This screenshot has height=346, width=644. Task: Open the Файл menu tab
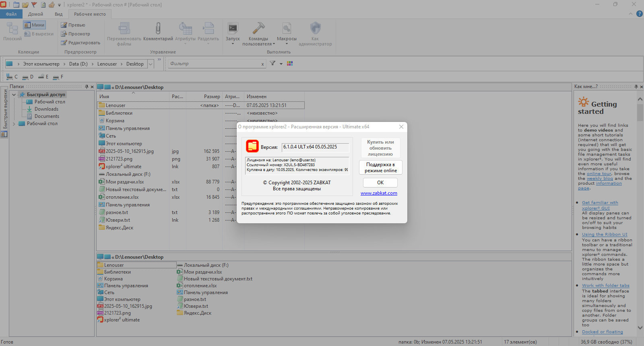point(11,14)
